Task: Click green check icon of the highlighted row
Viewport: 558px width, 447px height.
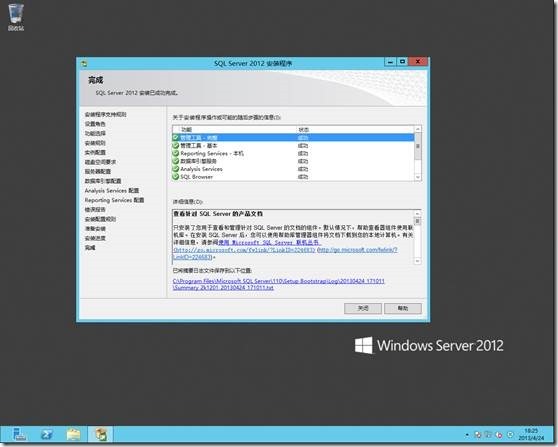Action: click(175, 138)
